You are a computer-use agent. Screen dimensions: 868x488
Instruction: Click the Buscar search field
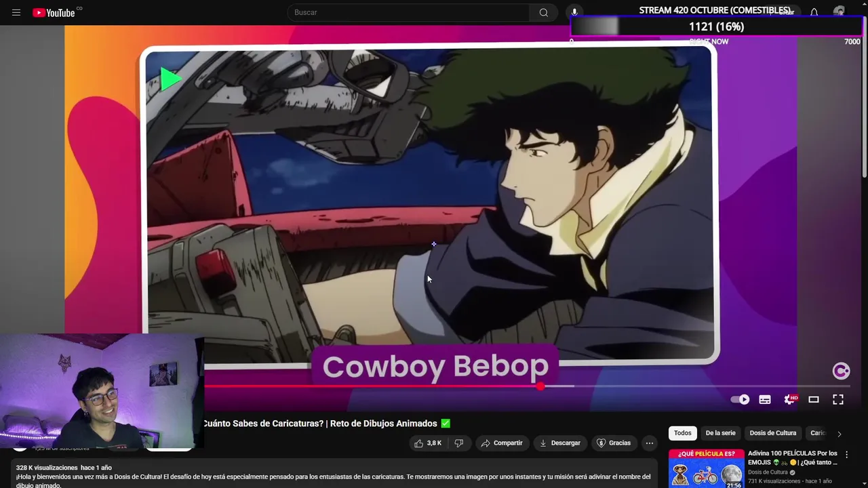point(409,12)
